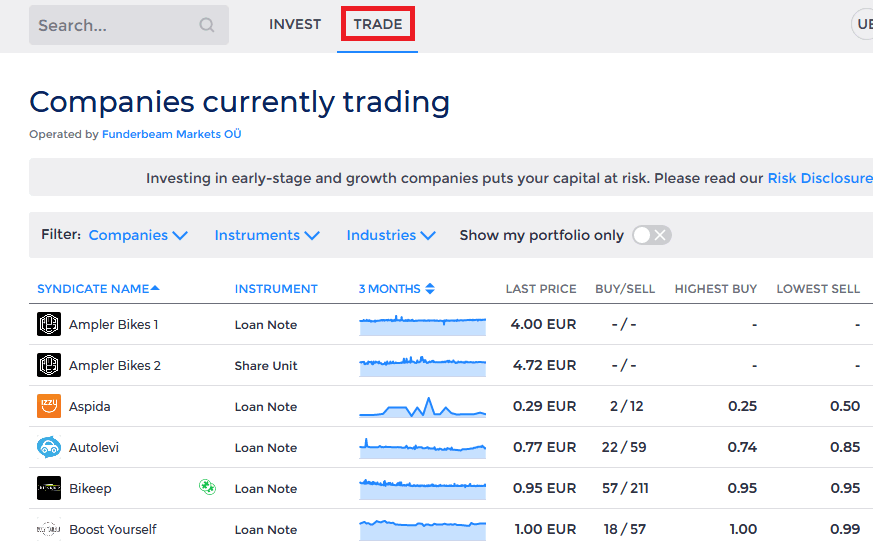Select the Boost Yourself syndicate name

click(112, 529)
